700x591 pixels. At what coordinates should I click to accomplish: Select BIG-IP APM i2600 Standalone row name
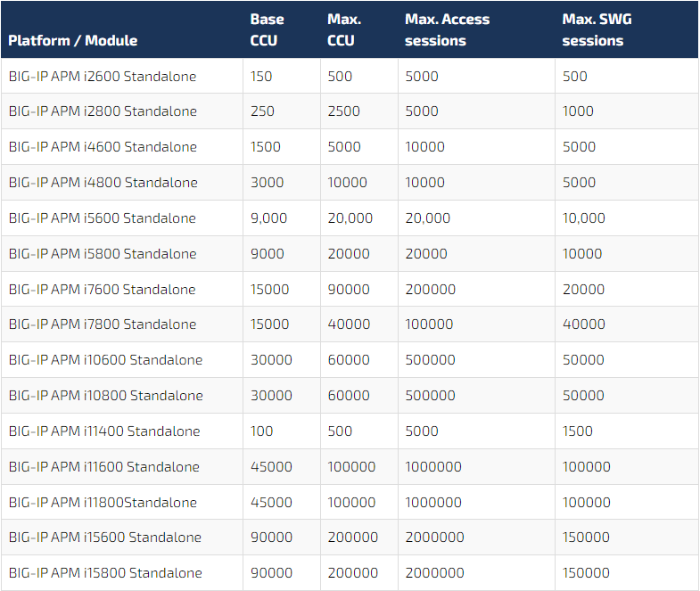(103, 77)
